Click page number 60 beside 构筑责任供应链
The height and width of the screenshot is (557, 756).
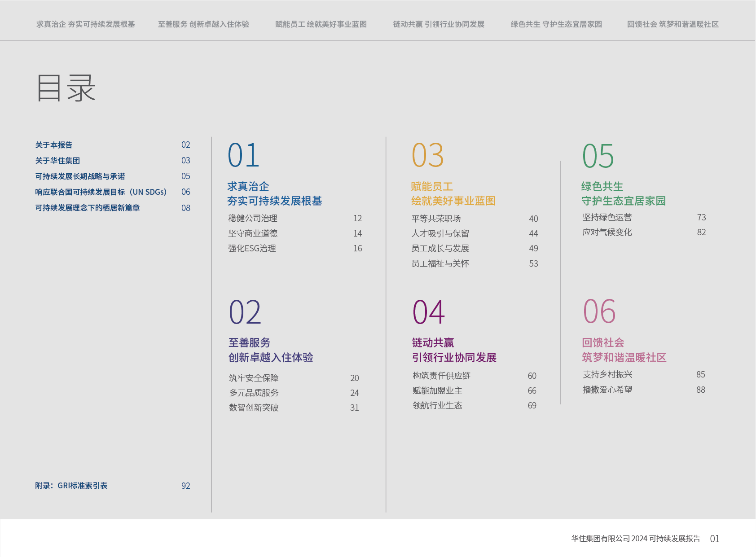point(532,376)
